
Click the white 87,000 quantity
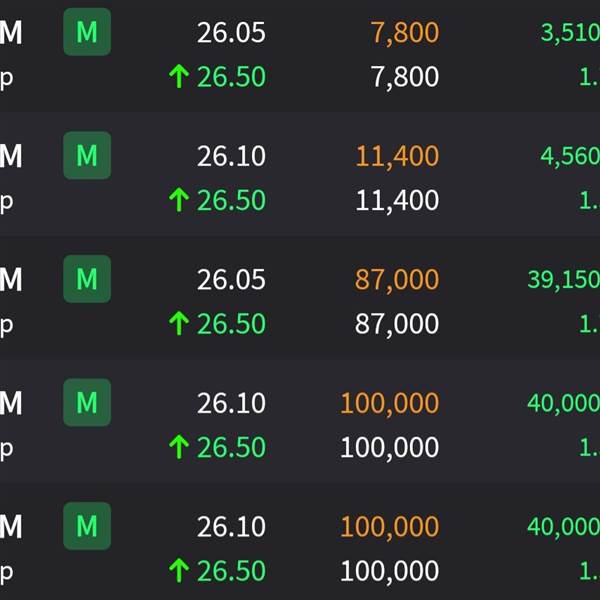tap(397, 324)
